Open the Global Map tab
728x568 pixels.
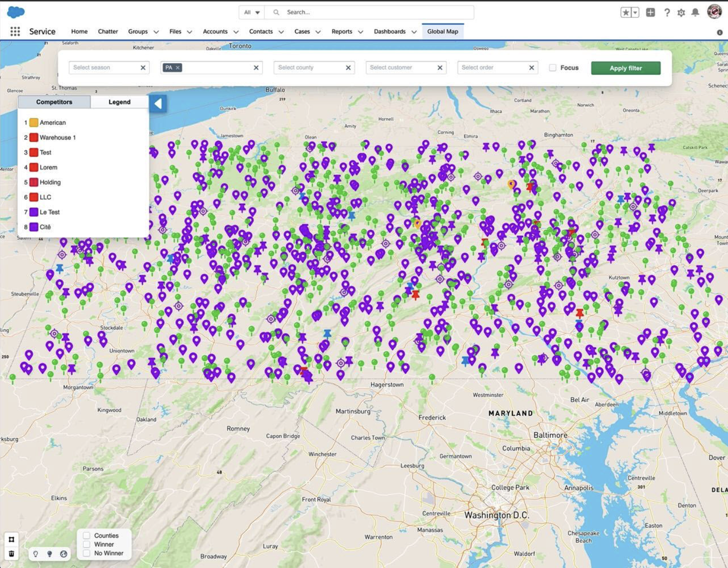click(443, 31)
